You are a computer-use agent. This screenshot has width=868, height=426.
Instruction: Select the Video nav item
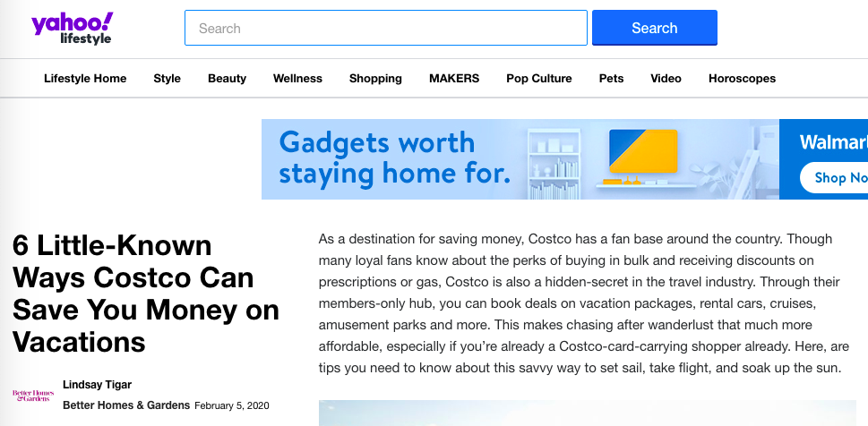tap(666, 79)
